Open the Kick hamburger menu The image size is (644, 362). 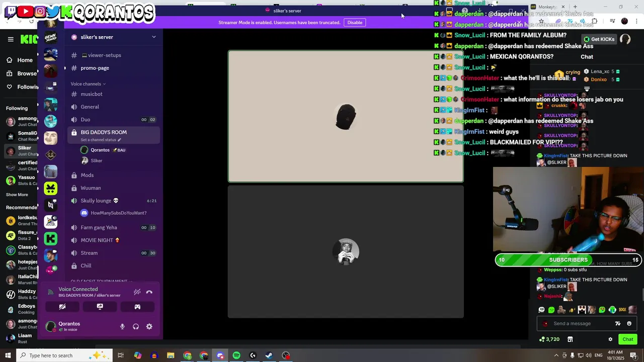pos(11,39)
